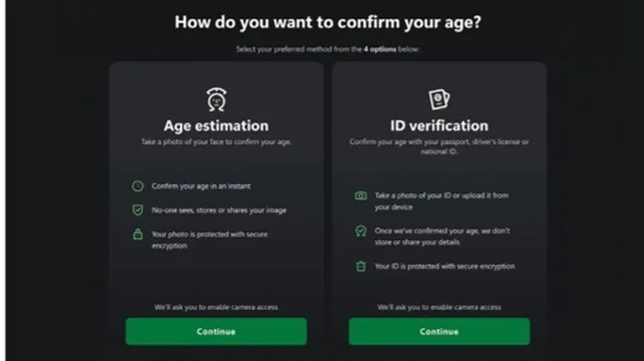The image size is (644, 361).
Task: Select the Age estimation heading
Action: coord(216,125)
